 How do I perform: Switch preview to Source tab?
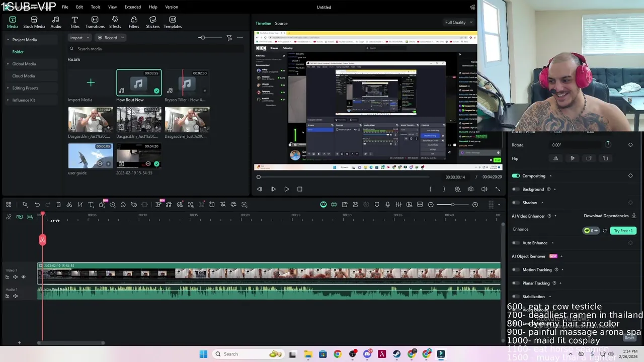click(281, 23)
